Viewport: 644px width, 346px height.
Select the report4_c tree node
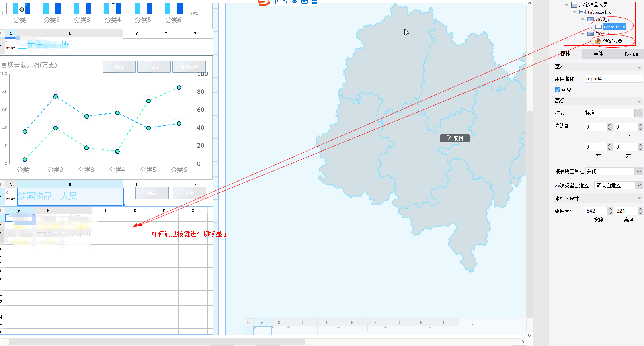pos(614,27)
